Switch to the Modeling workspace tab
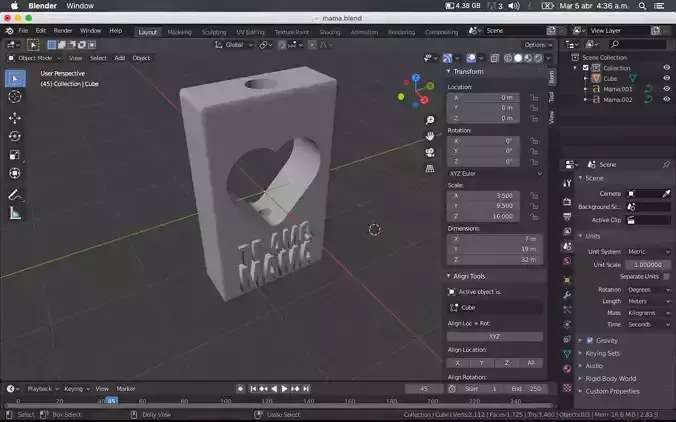Viewport: 676px width, 422px height. (x=179, y=32)
